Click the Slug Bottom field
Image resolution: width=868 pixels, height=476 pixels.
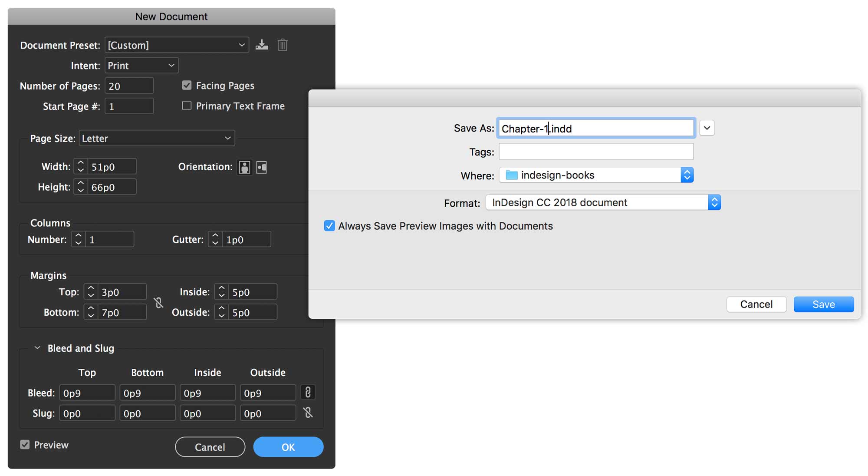point(148,413)
